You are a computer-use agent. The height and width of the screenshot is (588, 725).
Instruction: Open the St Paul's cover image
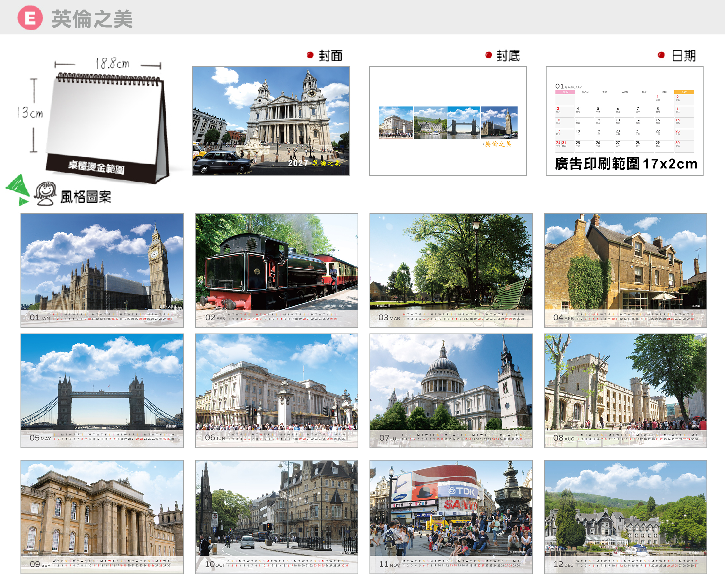(271, 121)
